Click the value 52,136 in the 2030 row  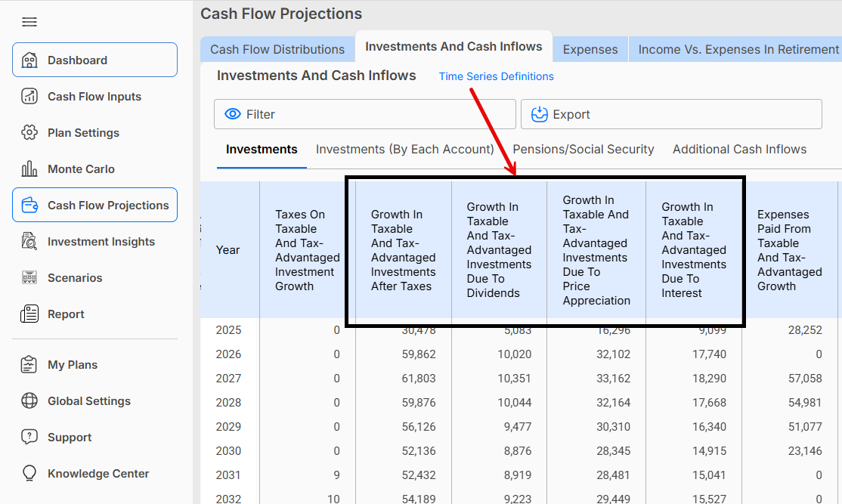click(x=419, y=451)
